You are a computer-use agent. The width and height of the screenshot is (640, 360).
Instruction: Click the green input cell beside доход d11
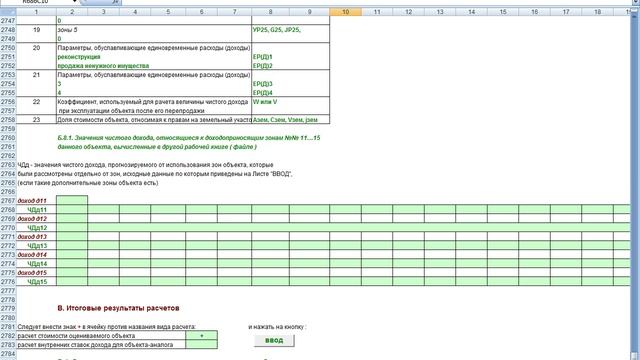click(72, 200)
